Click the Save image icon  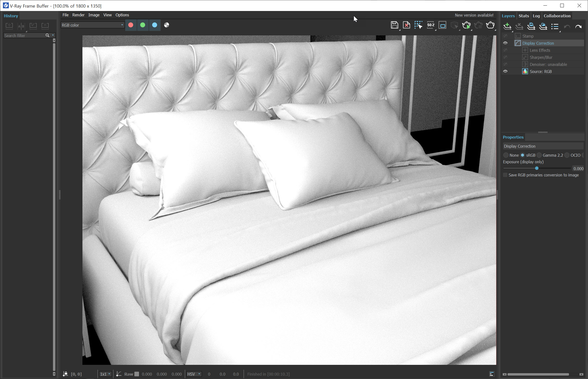tap(394, 25)
